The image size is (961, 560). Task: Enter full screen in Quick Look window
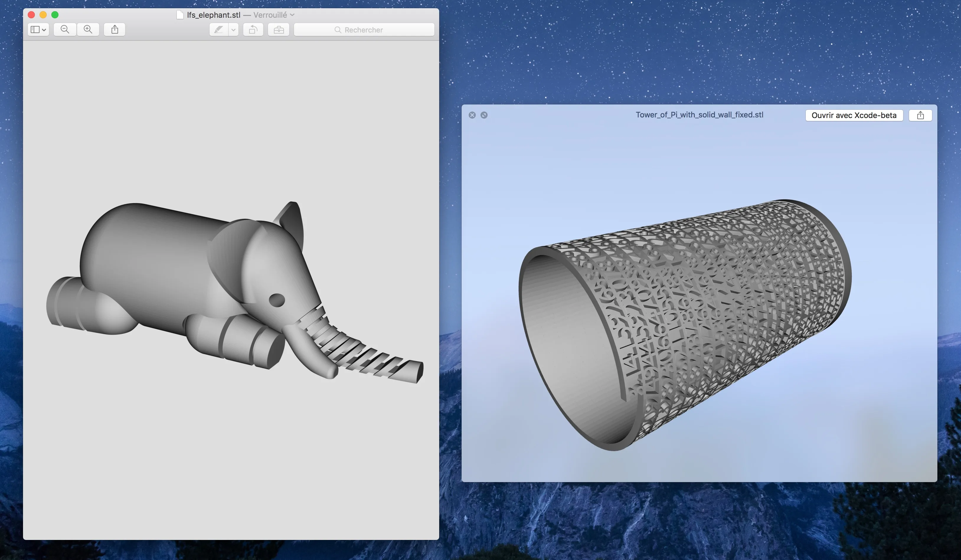[x=484, y=115]
